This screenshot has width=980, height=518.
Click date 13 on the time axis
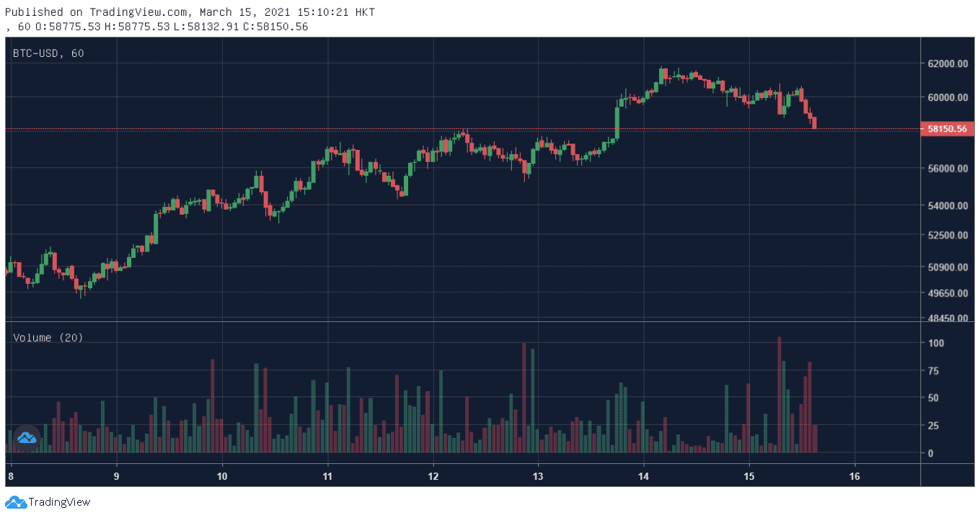pyautogui.click(x=538, y=476)
